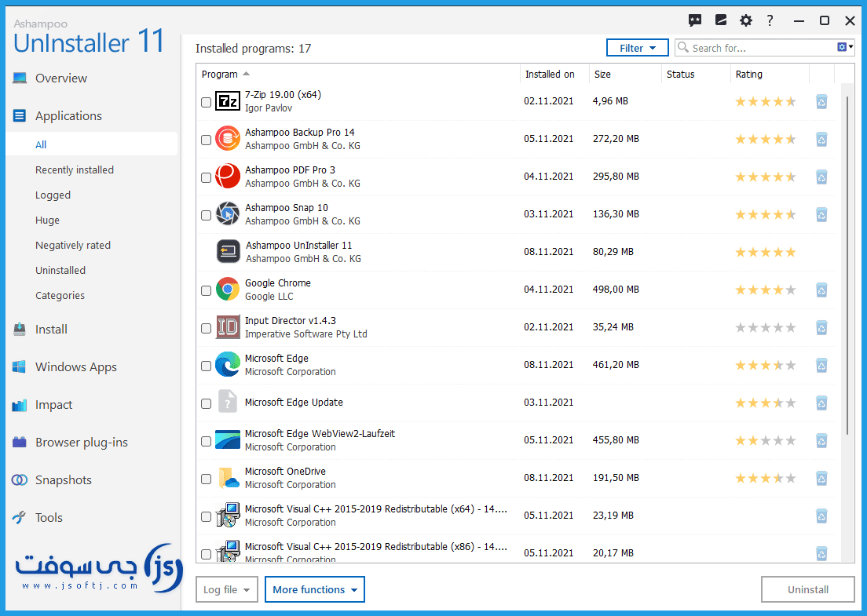Click trash icon for Visual C++ x64 row
Image resolution: width=867 pixels, height=616 pixels.
coord(821,516)
